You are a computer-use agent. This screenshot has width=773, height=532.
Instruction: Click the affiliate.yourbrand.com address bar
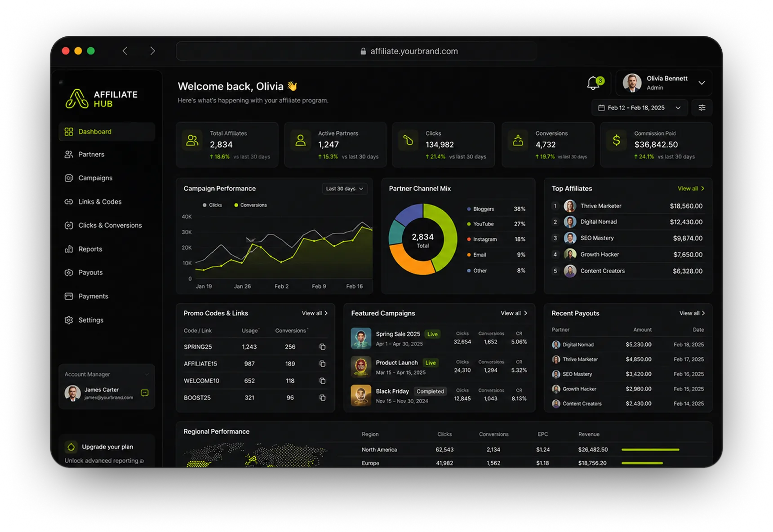tap(356, 51)
